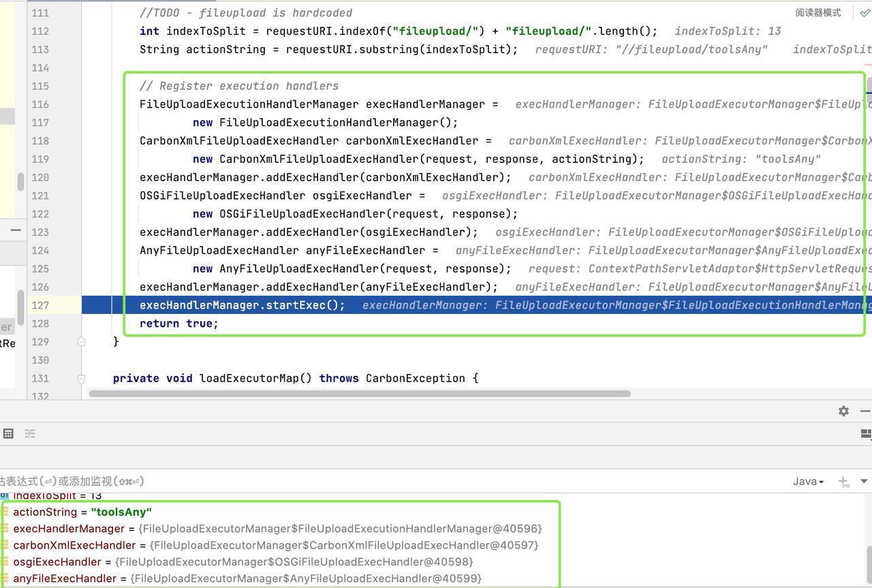The image size is (872, 588).
Task: Focus the evaluate expression input field
Action: 395,482
